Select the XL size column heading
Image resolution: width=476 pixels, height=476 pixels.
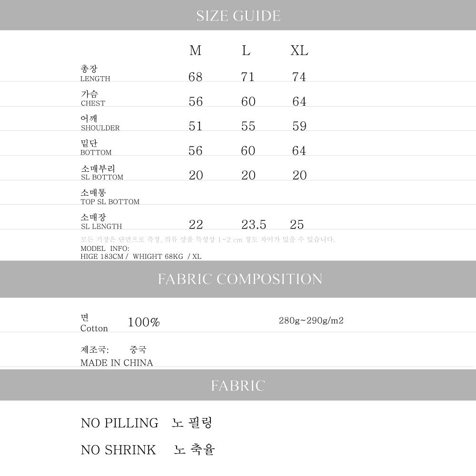pyautogui.click(x=299, y=50)
